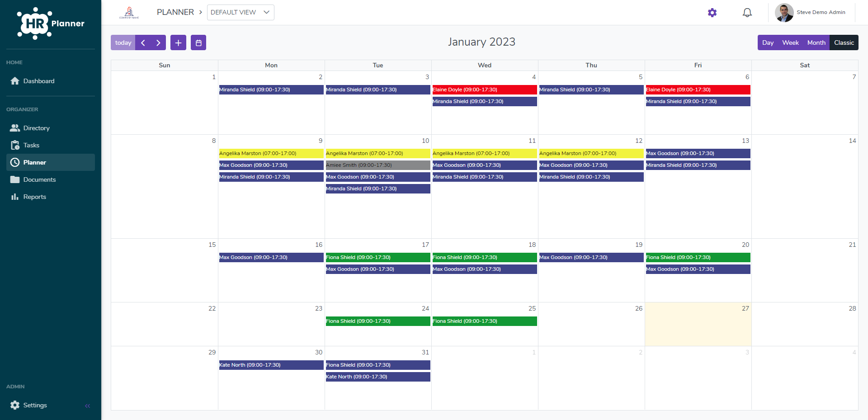Switch to the Week view
The image size is (868, 420).
(x=790, y=42)
